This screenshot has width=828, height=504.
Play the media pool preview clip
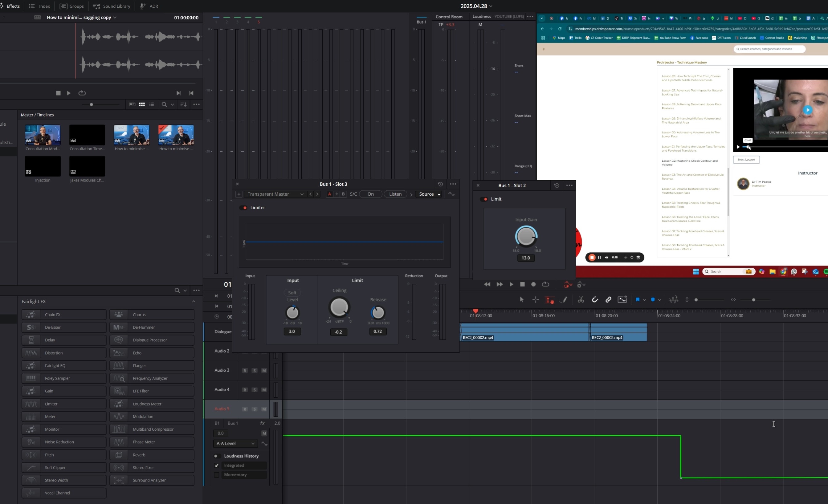tap(68, 93)
